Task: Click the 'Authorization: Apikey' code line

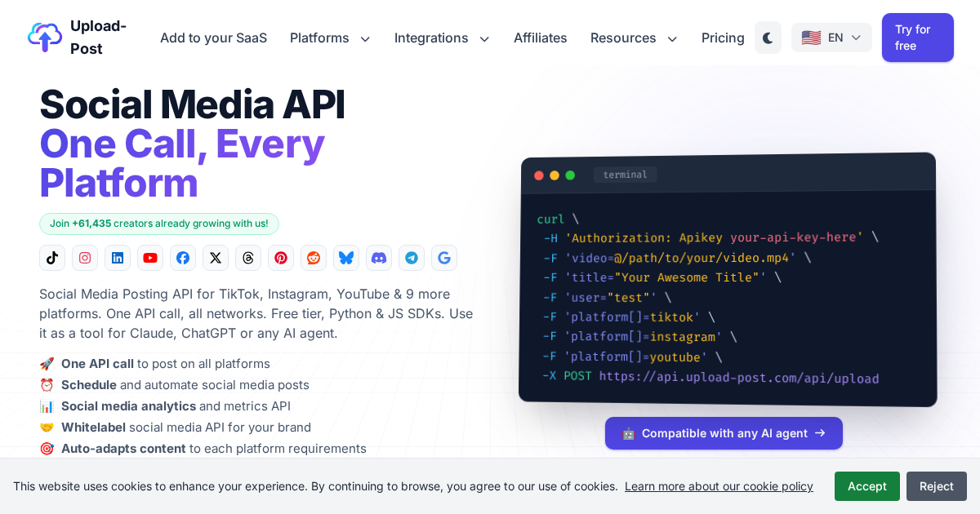Action: 710,237
